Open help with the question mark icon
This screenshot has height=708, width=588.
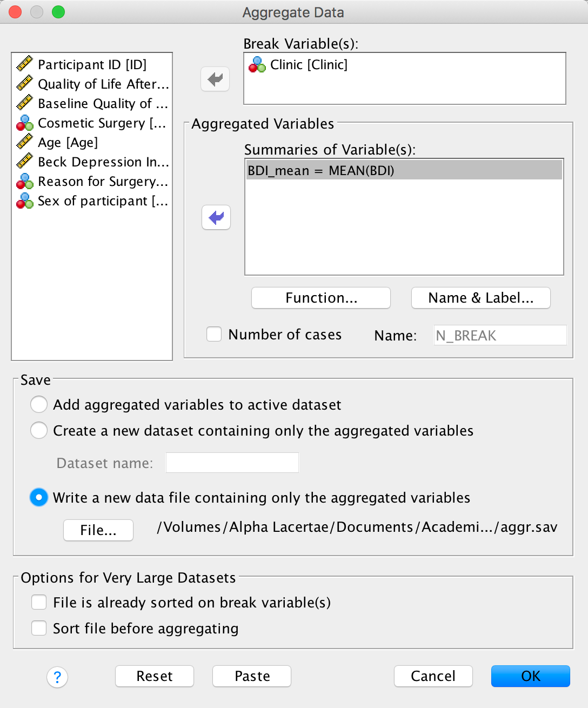(57, 677)
